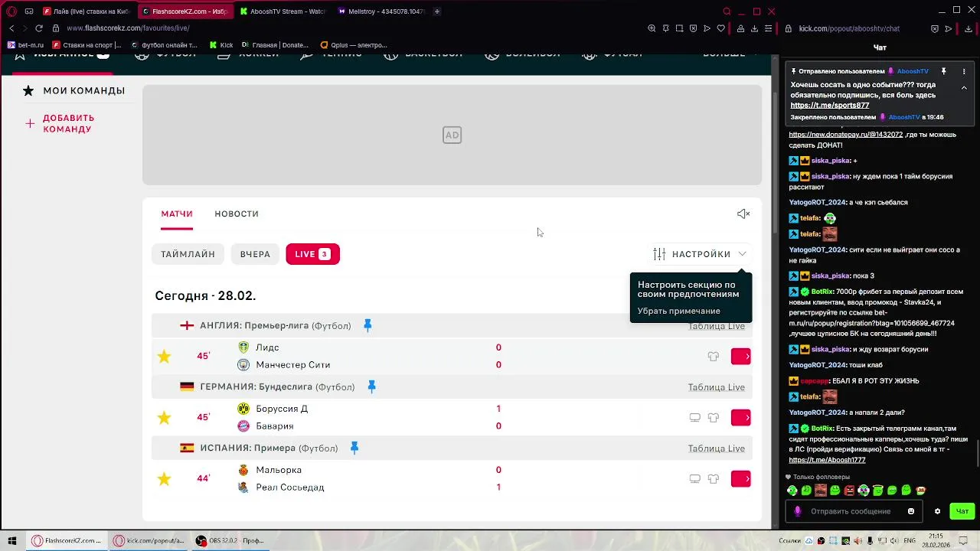
Task: Click the heart bookmark icon in address bar
Action: click(x=720, y=28)
